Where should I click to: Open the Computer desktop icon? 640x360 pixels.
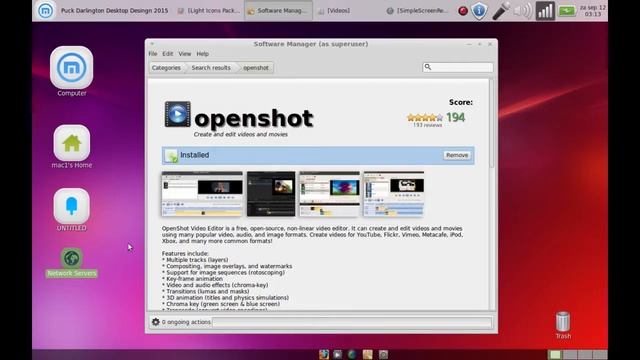pos(71,68)
